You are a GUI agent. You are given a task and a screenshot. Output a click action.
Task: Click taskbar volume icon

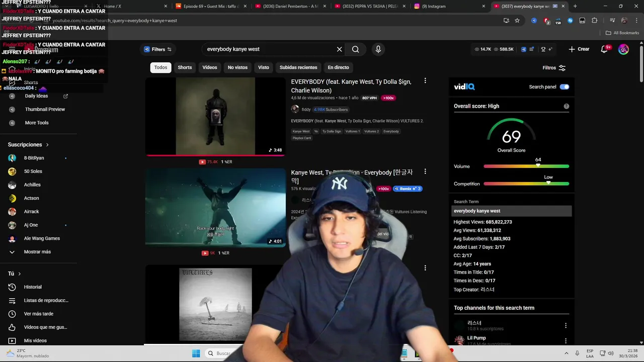[611, 353]
